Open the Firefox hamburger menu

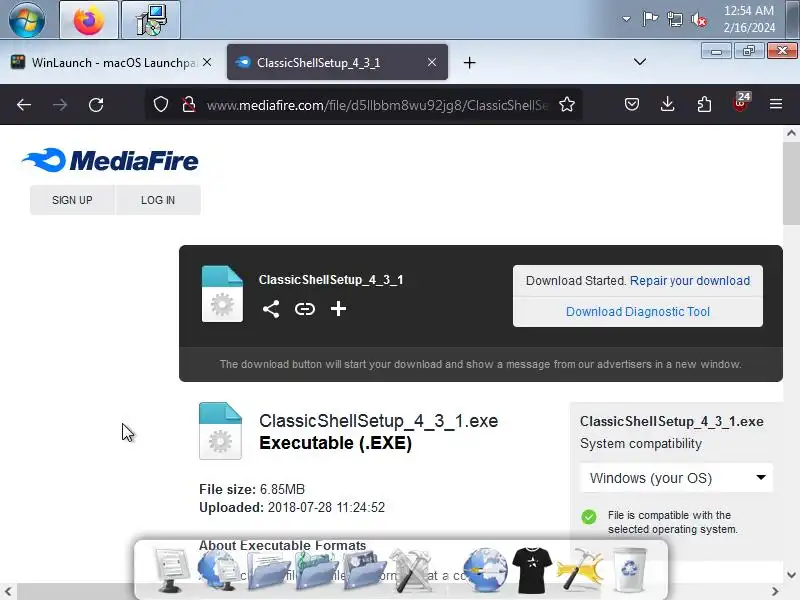coord(776,105)
